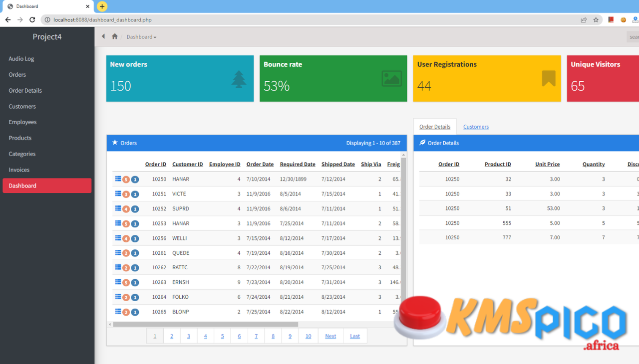The height and width of the screenshot is (364, 639).
Task: Select the highlighted Dashboard sidebar item
Action: coord(47,185)
